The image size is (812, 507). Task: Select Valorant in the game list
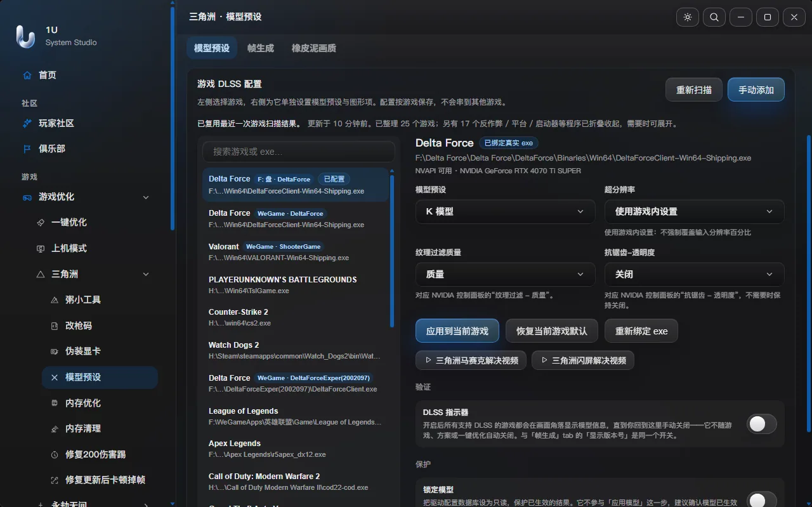pos(296,251)
